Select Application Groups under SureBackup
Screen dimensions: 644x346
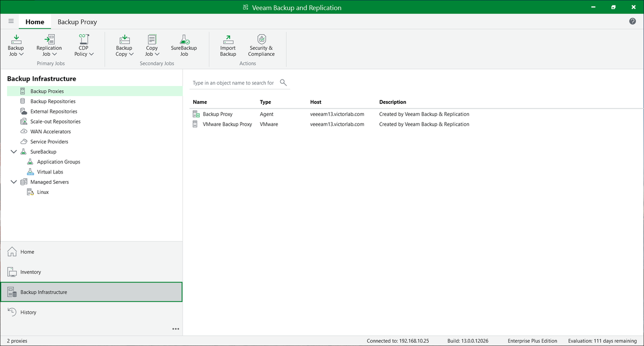[58, 162]
